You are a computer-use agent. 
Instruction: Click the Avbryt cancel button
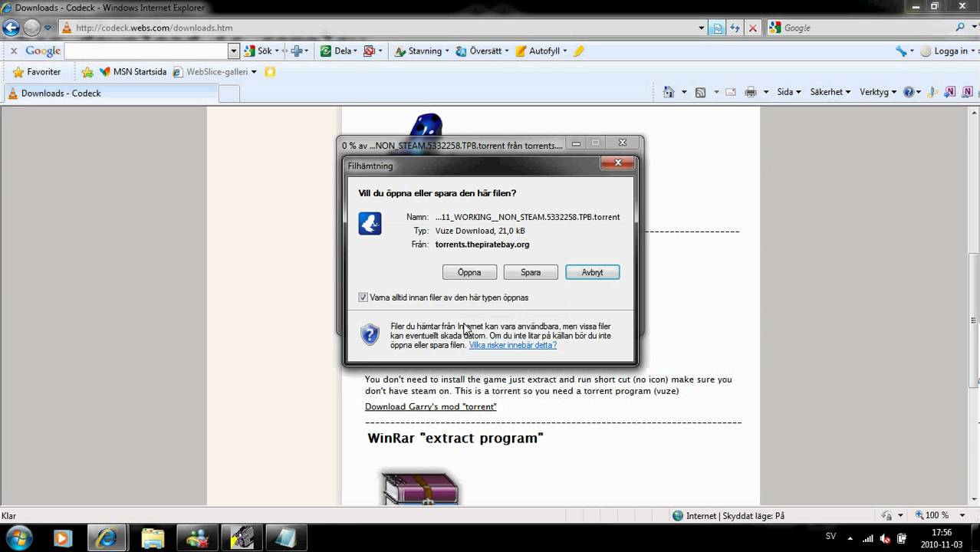click(x=592, y=272)
